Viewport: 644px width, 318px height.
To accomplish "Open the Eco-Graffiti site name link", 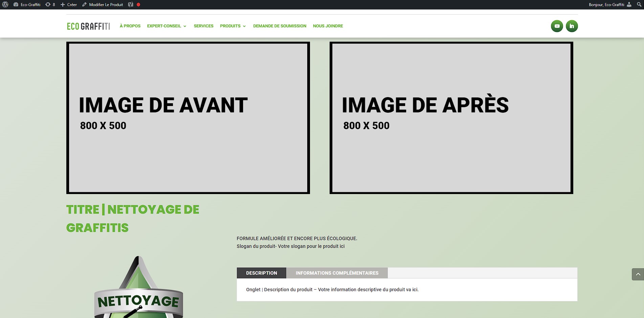I will click(30, 5).
